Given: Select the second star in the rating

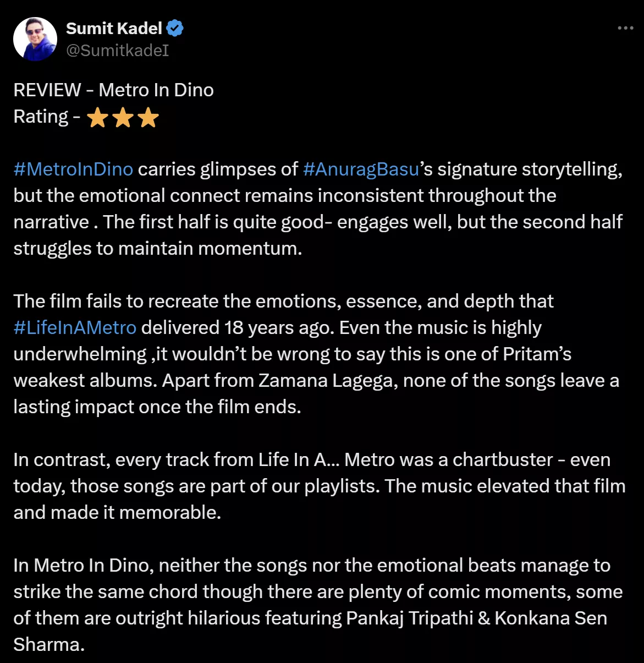Looking at the screenshot, I should tap(122, 117).
